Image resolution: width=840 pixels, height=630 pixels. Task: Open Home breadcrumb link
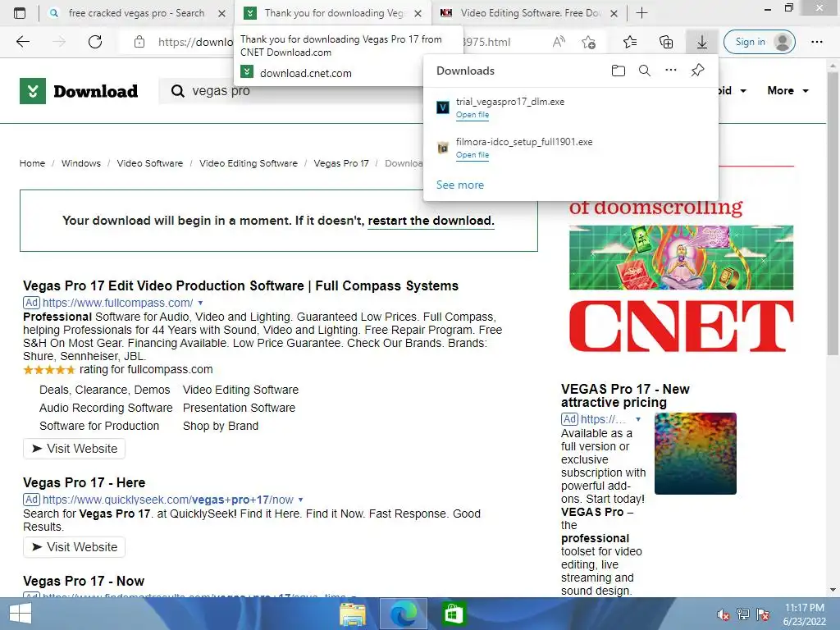point(32,163)
